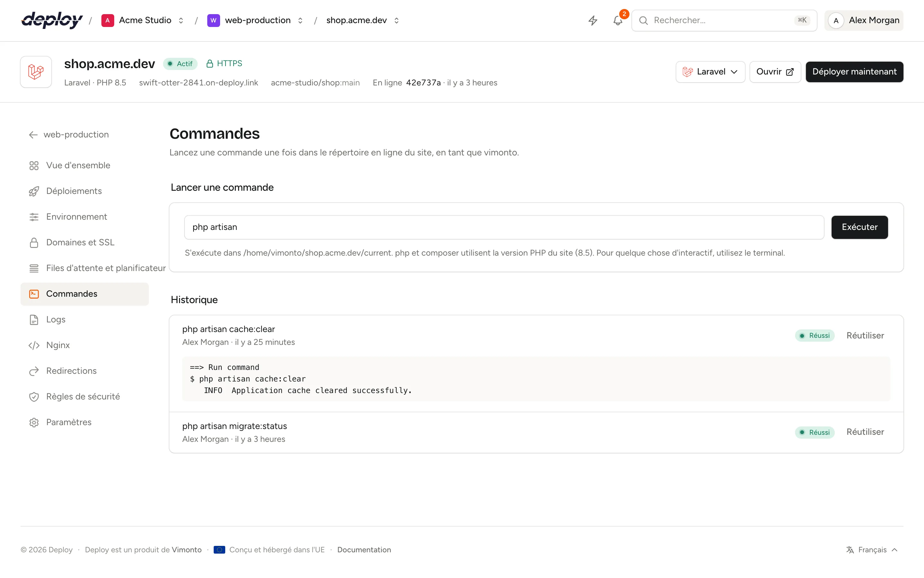Viewport: 924px width, 578px height.
Task: Click the Paramètres gear icon
Action: point(34,422)
